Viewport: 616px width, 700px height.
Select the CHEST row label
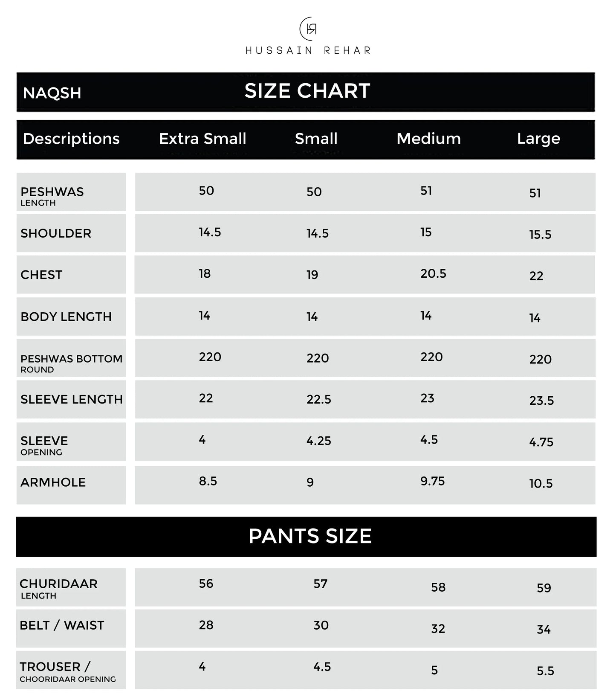(x=41, y=275)
